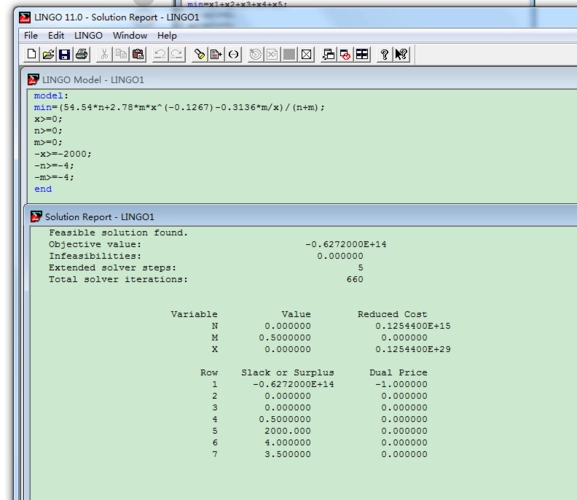Open Options with the boxed X icon
577x500 pixels.
point(306,54)
